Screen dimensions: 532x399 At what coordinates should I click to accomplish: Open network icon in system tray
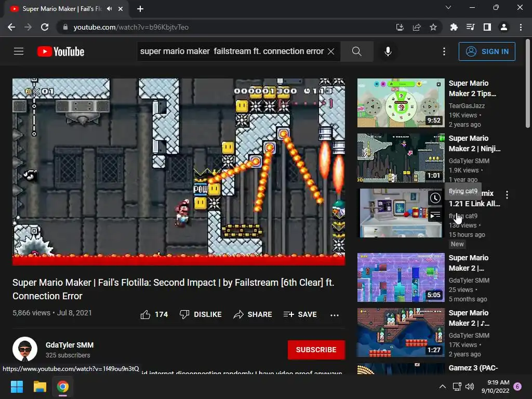[457, 387]
